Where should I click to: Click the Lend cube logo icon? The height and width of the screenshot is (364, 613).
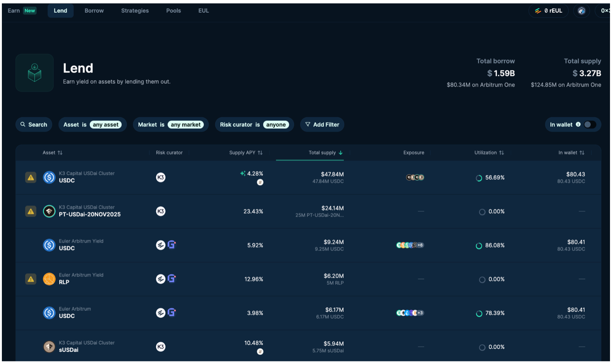tap(35, 73)
